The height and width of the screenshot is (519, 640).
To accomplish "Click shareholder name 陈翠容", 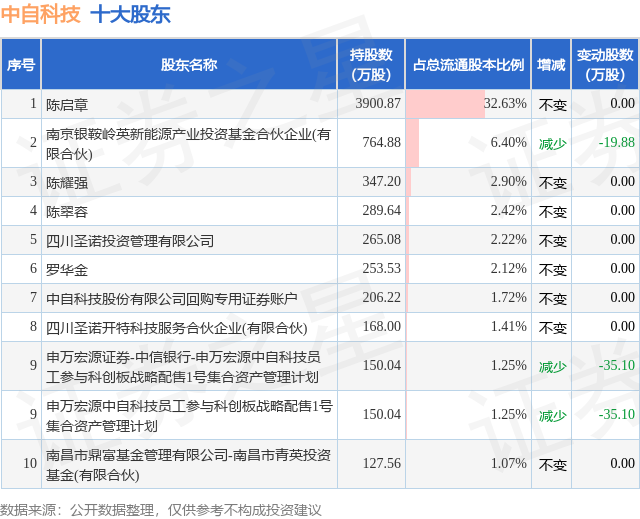I will [x=67, y=211].
